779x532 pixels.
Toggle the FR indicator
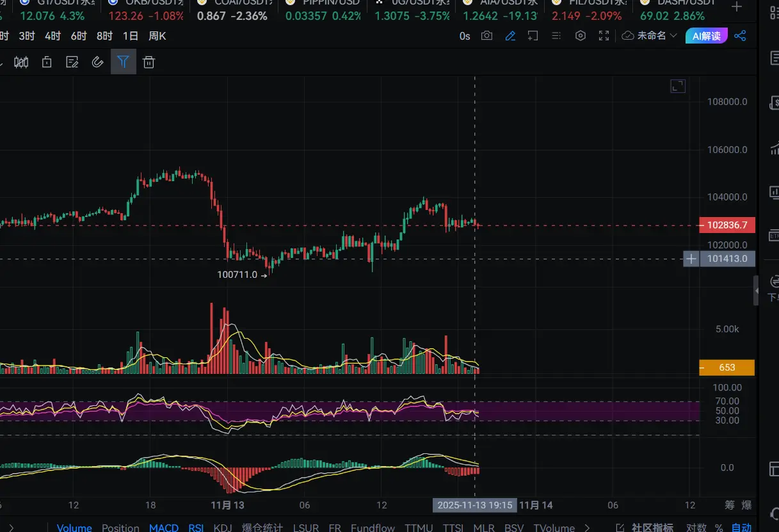[335, 528]
